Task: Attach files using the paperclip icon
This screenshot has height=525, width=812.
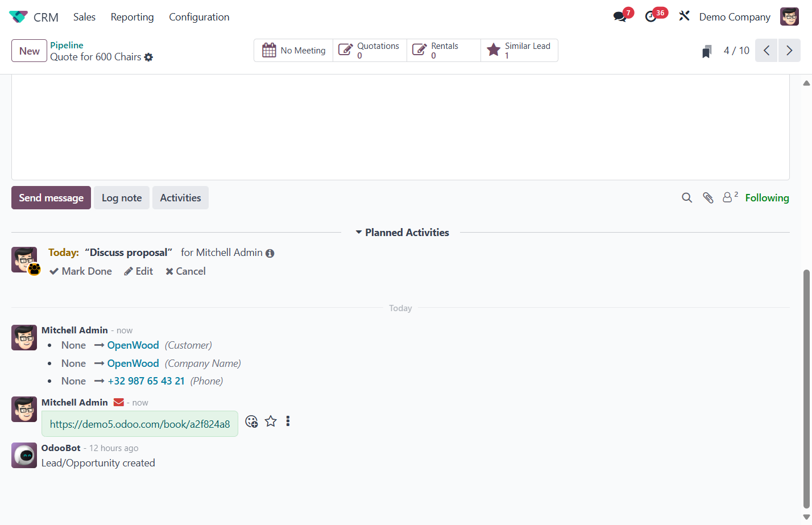Action: click(x=708, y=198)
